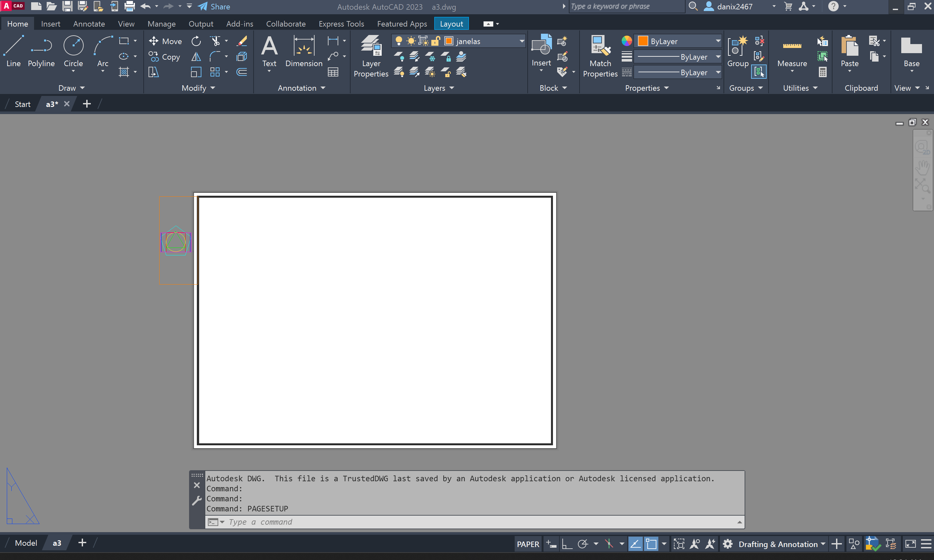This screenshot has height=560, width=934.
Task: Click the Match Properties icon
Action: coord(600,46)
